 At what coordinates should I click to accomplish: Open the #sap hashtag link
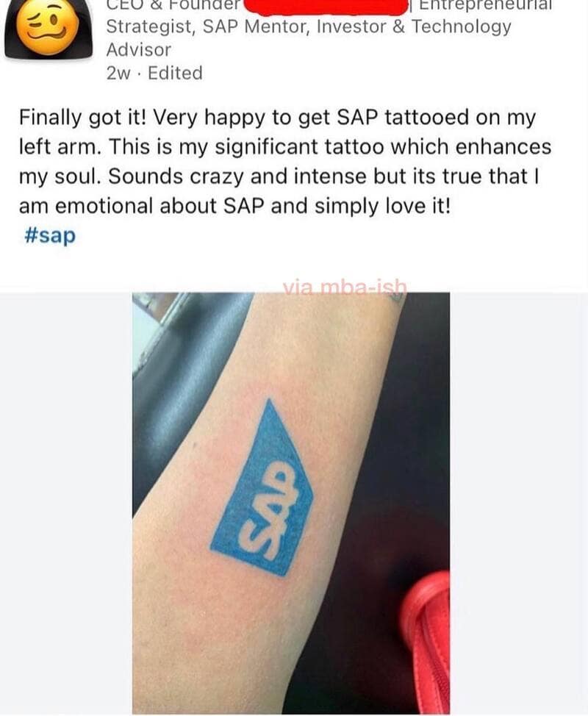50,235
